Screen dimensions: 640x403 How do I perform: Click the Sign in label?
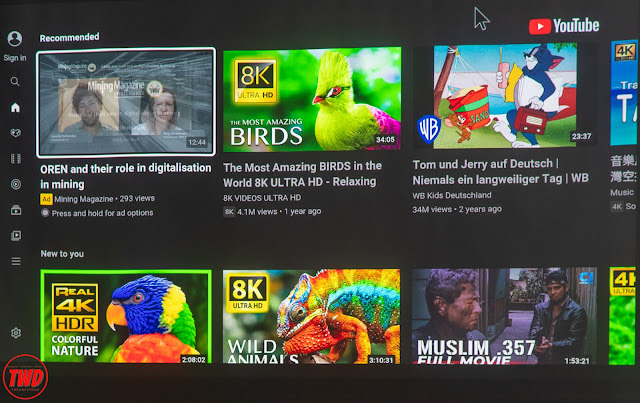click(x=15, y=58)
